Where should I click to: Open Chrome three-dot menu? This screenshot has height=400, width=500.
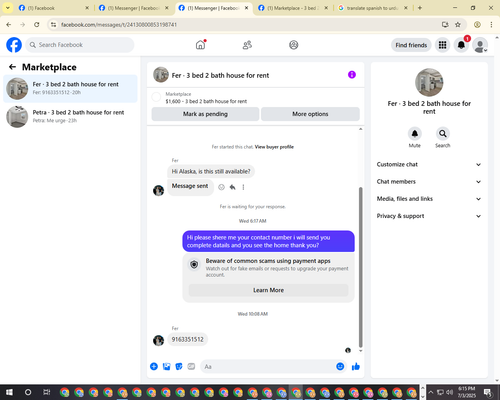(x=491, y=24)
